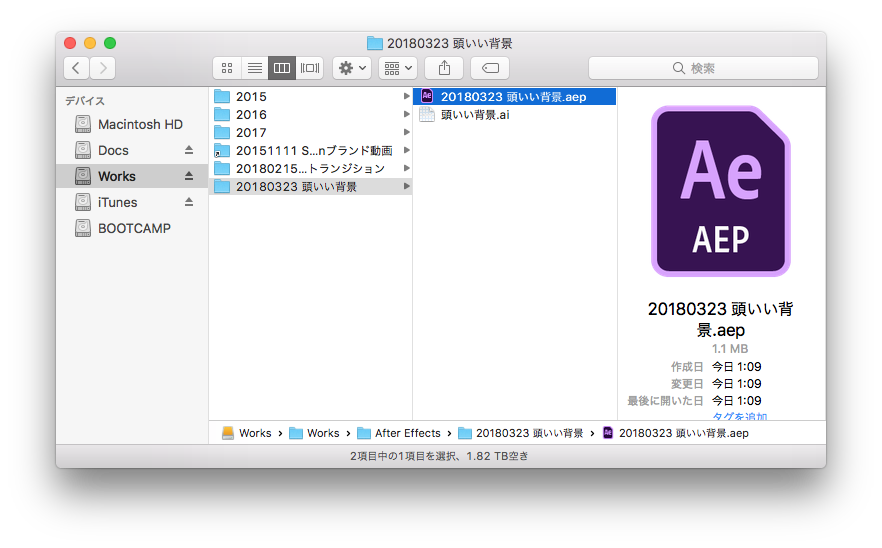Focus the 検索 search field

click(x=703, y=68)
